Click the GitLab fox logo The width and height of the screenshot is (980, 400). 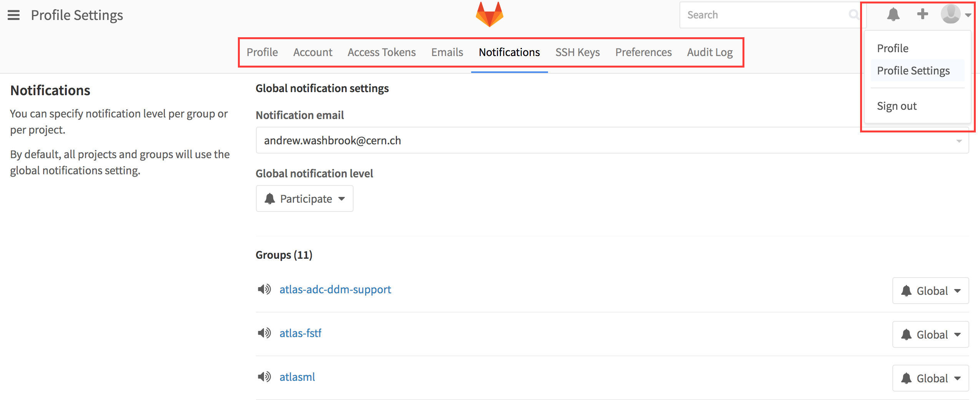[489, 15]
